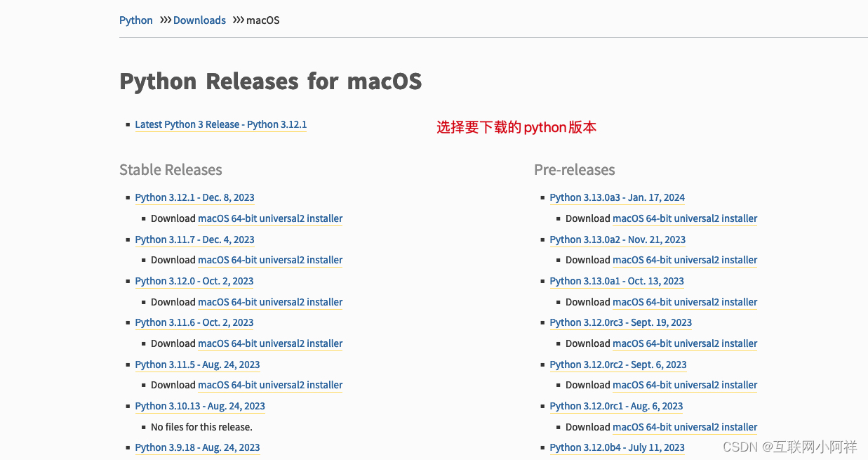The height and width of the screenshot is (460, 868).
Task: Open Python 3.10.13 - Aug. 24, 2023 release
Action: tap(200, 406)
